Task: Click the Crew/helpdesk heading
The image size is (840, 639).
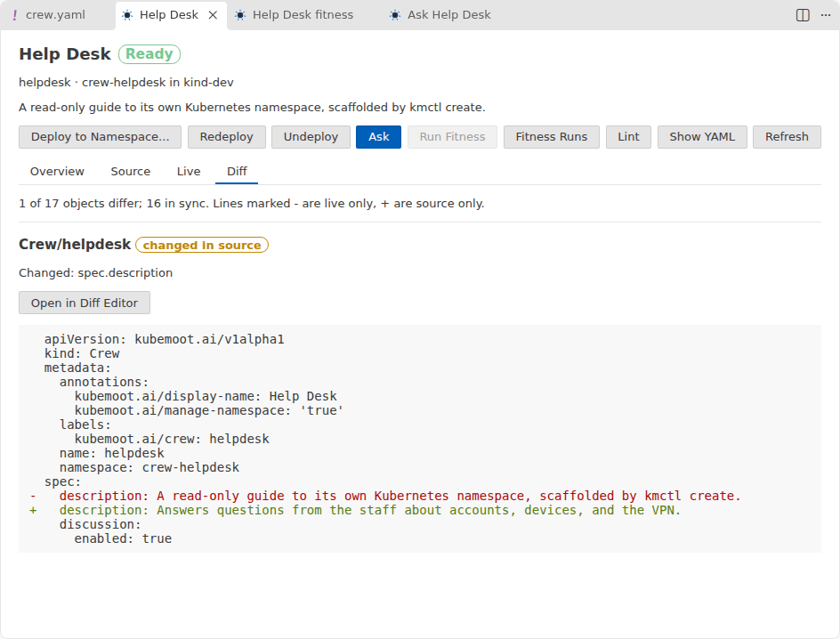Action: point(75,244)
